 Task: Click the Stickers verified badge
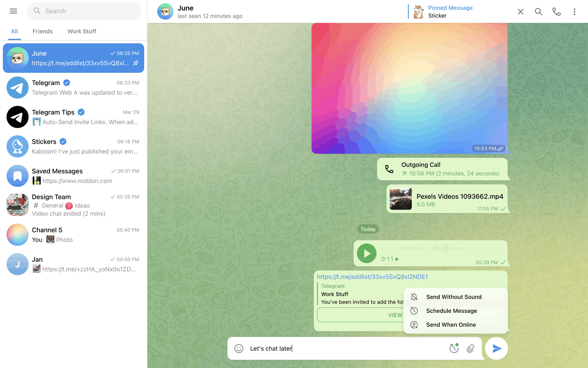point(63,142)
